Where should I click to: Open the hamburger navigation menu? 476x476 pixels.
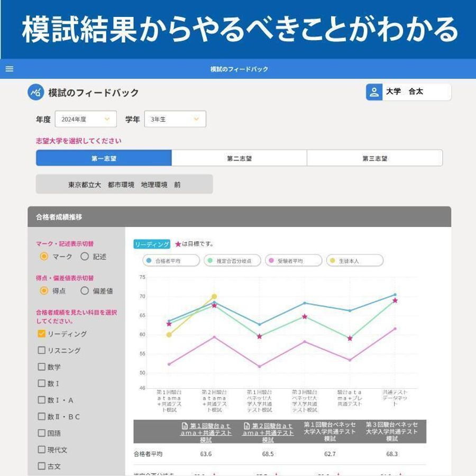(8, 68)
